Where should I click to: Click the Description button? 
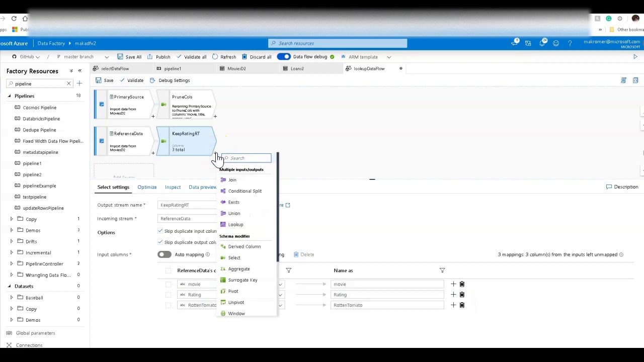click(x=622, y=187)
